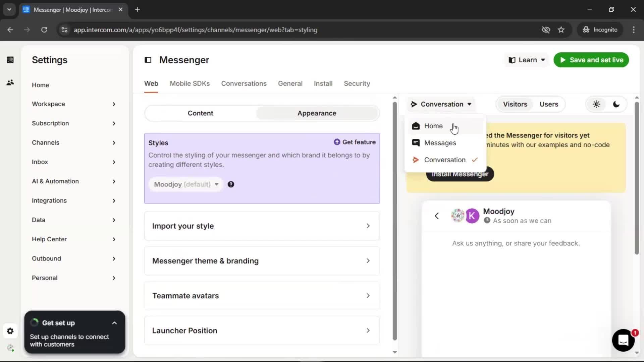Select the Home option in the dropdown
Screen dimensions: 644x362
[x=445, y=126]
